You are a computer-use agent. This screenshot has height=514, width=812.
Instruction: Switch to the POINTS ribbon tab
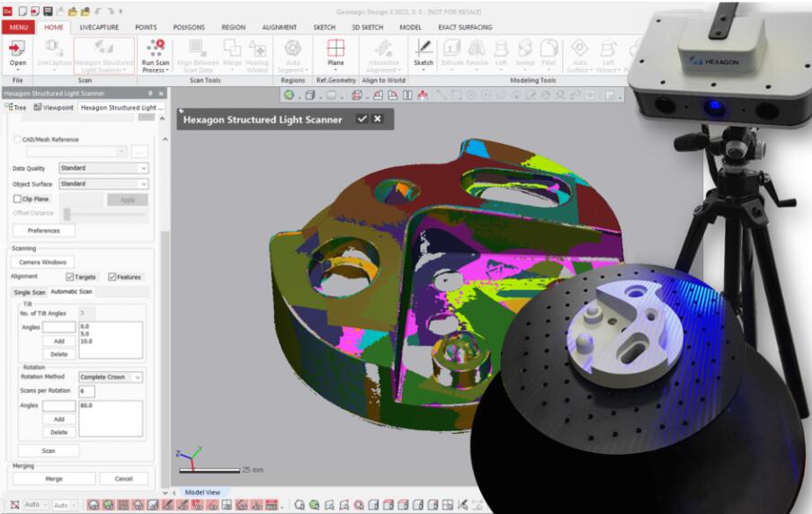pos(146,27)
